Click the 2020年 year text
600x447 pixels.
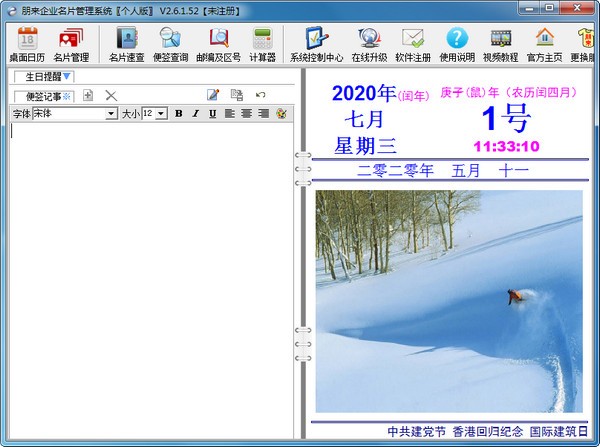pyautogui.click(x=364, y=93)
